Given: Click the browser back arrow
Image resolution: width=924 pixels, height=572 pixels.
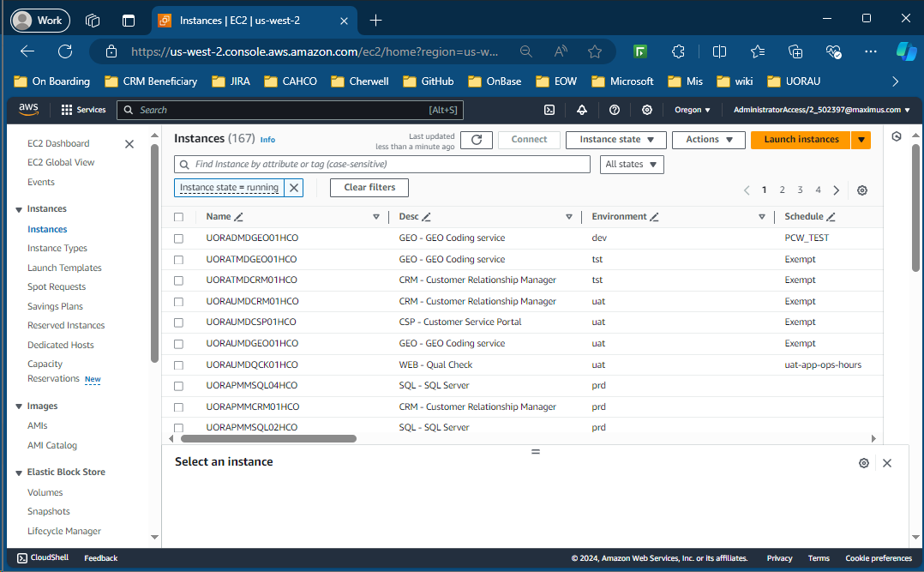Looking at the screenshot, I should click(x=27, y=51).
